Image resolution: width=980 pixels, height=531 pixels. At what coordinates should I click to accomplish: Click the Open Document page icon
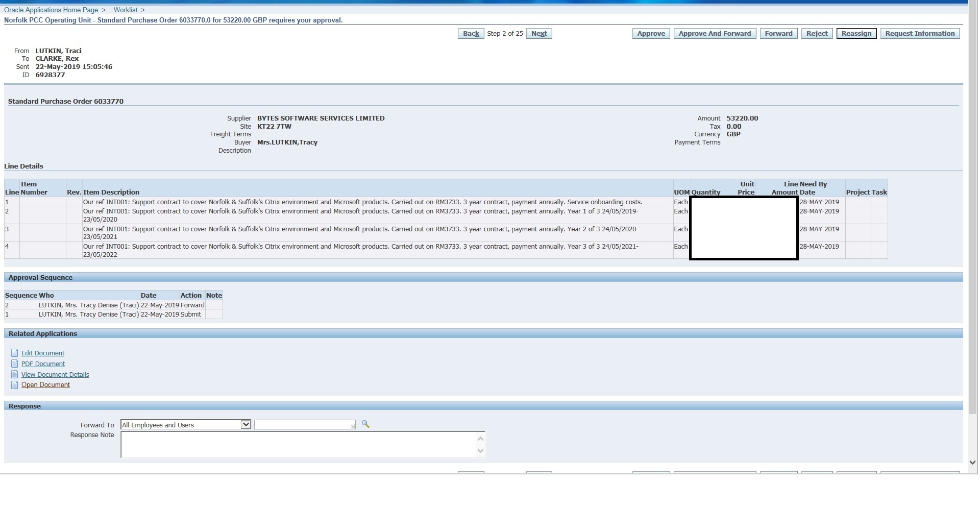(14, 385)
